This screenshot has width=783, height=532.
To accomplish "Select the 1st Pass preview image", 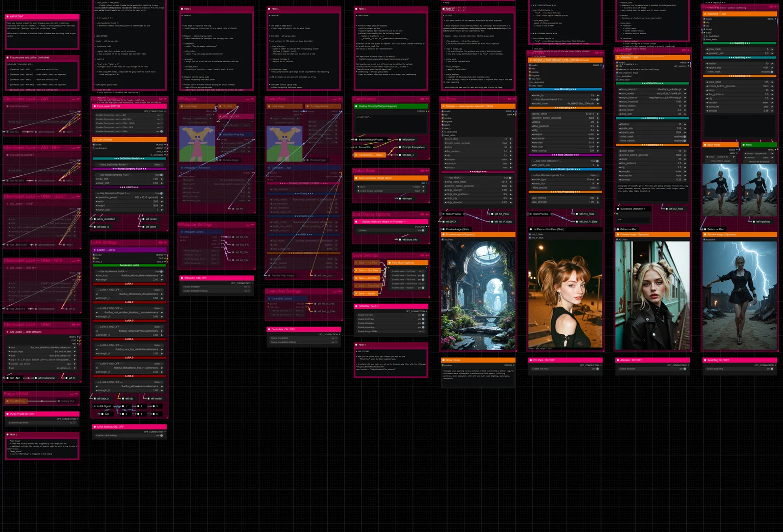I will (x=478, y=296).
